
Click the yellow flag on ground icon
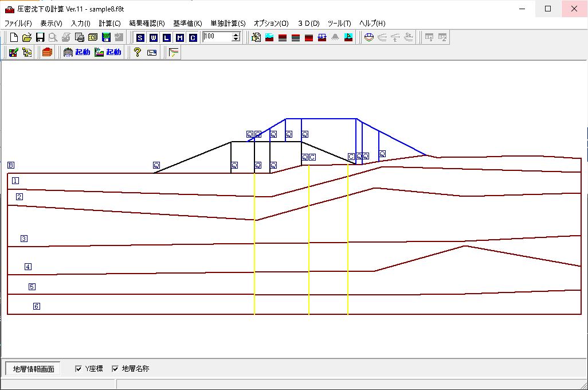(348, 37)
